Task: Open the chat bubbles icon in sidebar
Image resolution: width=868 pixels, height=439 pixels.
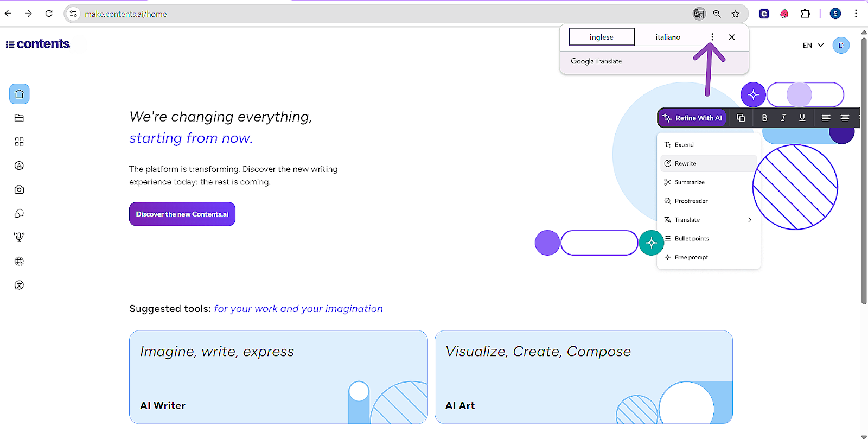Action: coord(19,213)
